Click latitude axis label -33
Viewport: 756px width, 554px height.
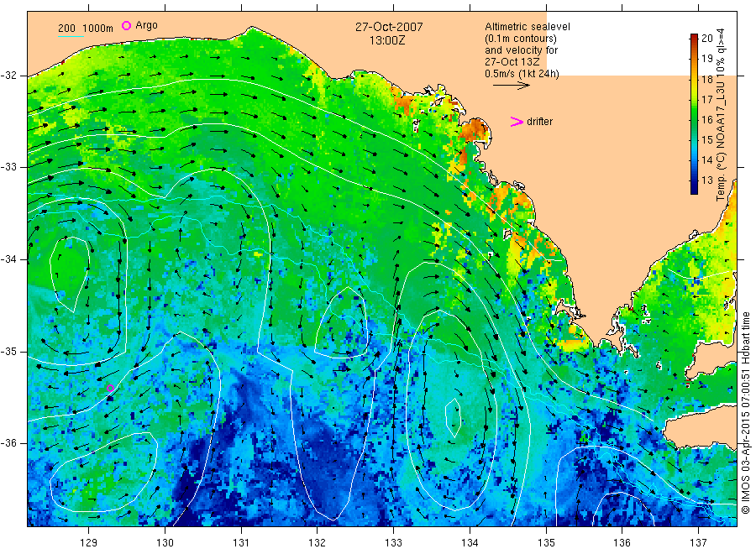pyautogui.click(x=8, y=167)
